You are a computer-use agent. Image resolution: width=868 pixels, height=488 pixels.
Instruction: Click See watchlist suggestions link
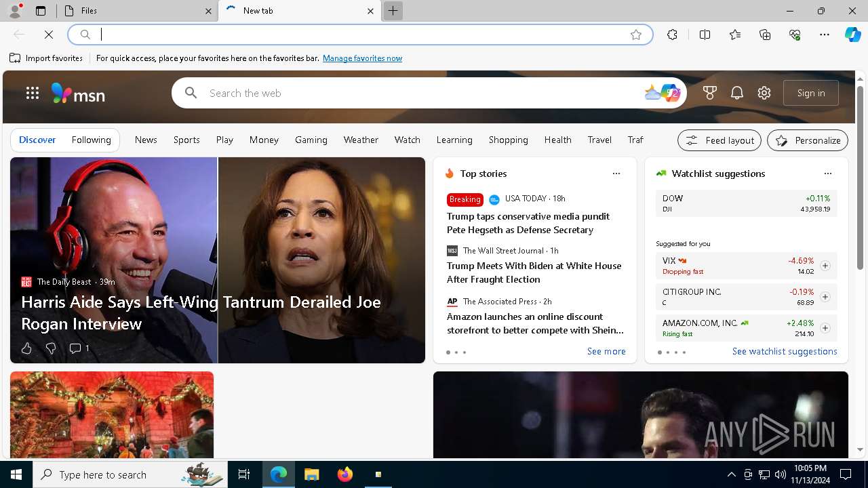[785, 351]
